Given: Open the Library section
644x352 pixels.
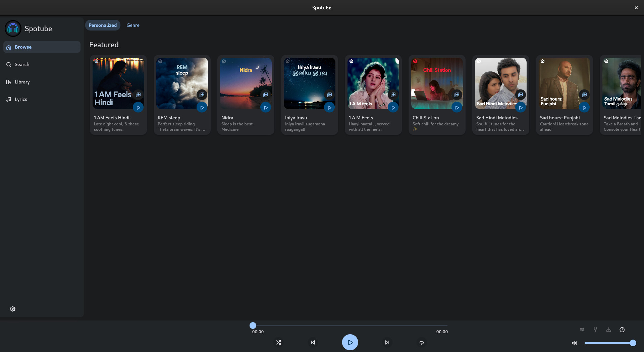Looking at the screenshot, I should point(22,82).
